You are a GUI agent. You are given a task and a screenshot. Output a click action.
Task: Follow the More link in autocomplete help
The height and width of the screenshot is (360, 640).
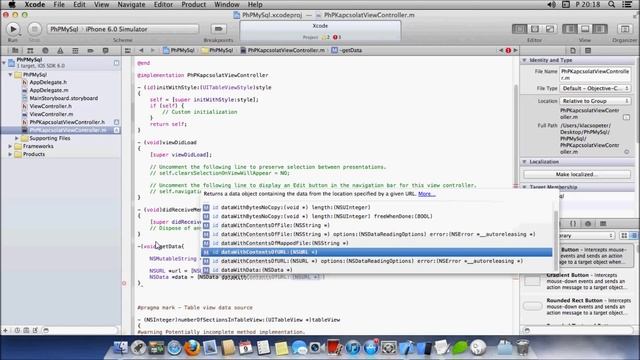pos(427,194)
